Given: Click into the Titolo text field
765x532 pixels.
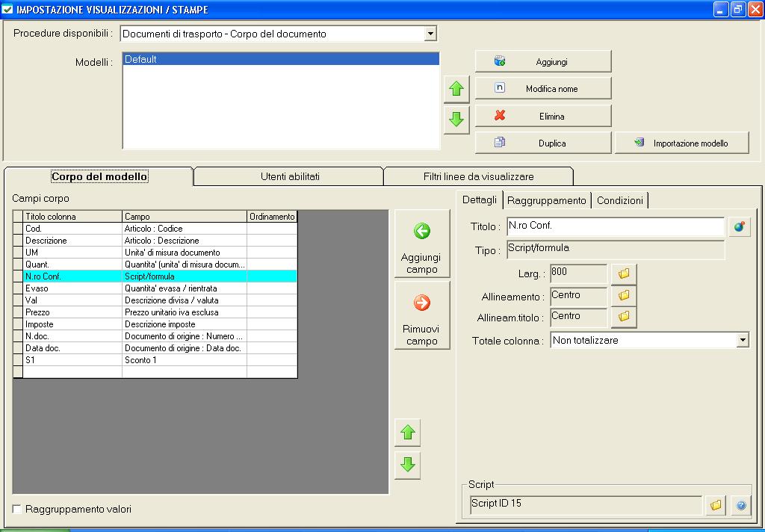Looking at the screenshot, I should tap(615, 226).
